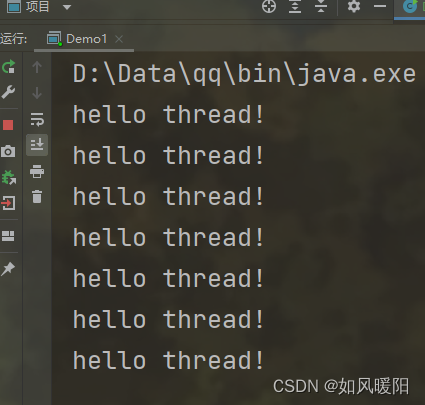
Task: Open project panel gear options
Action: (x=354, y=6)
